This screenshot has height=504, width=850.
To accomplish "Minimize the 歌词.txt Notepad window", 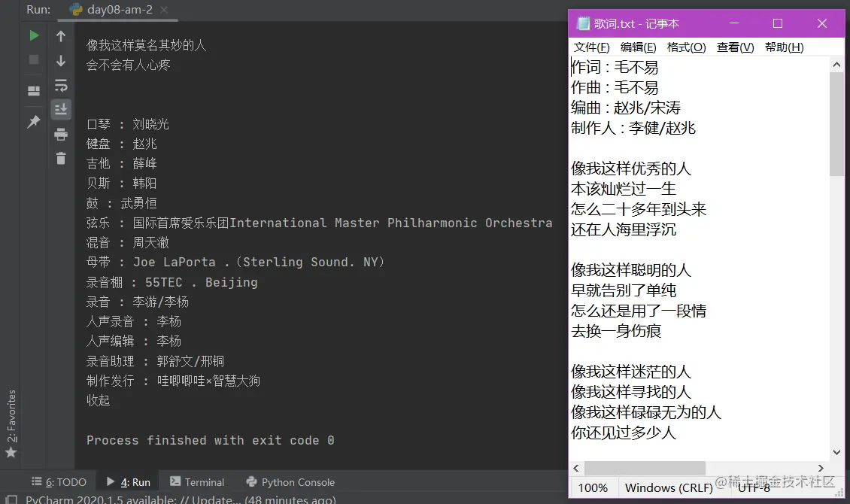I will [x=734, y=23].
